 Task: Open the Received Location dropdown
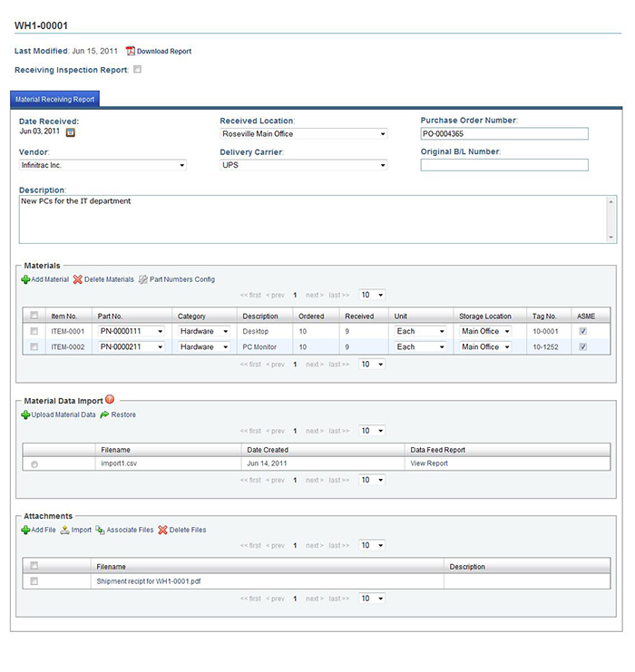pos(304,133)
